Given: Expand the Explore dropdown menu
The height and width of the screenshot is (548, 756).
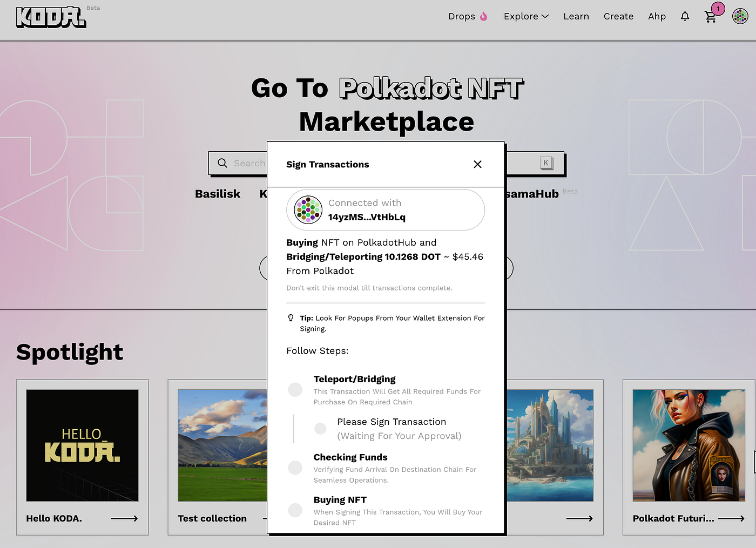Looking at the screenshot, I should coord(525,16).
